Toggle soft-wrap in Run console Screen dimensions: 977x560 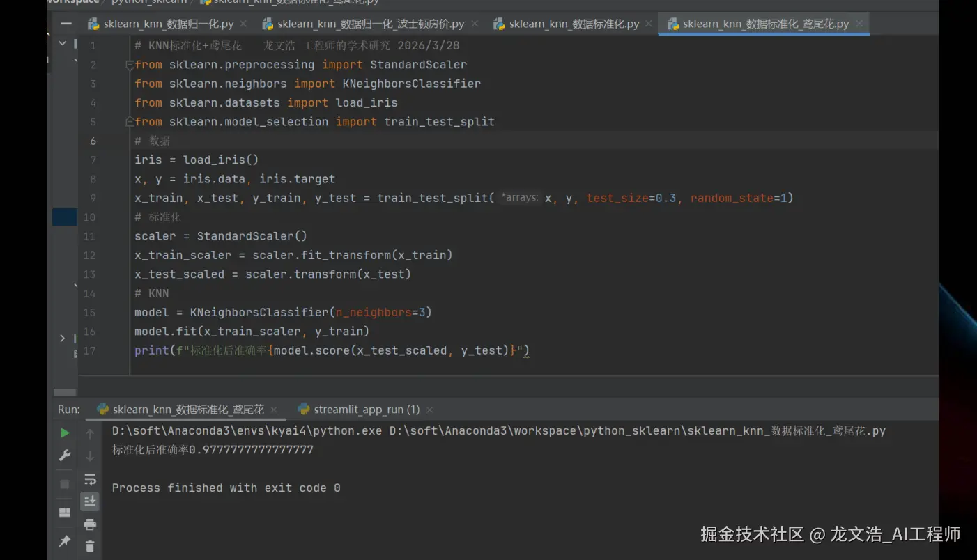point(90,479)
